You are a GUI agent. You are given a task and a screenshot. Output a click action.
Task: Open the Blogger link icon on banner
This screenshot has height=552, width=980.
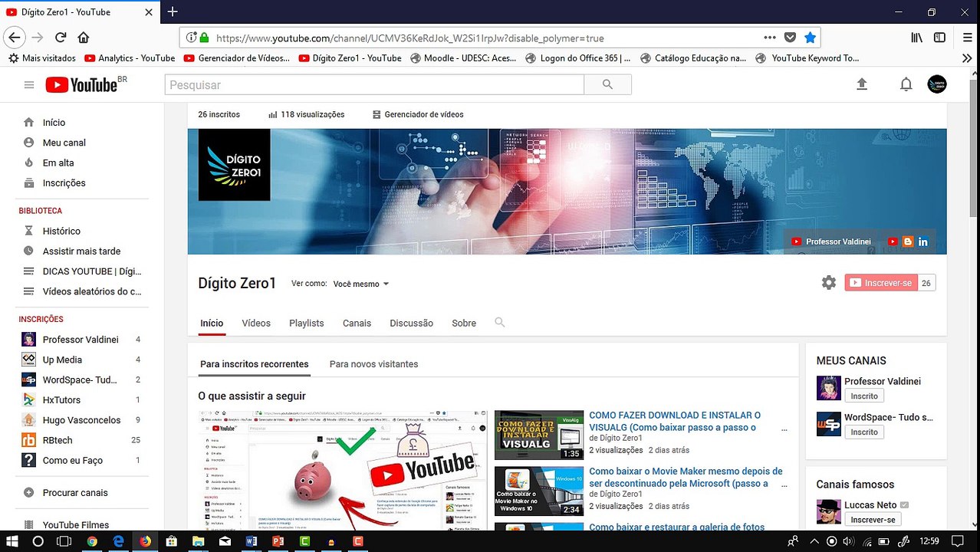908,242
